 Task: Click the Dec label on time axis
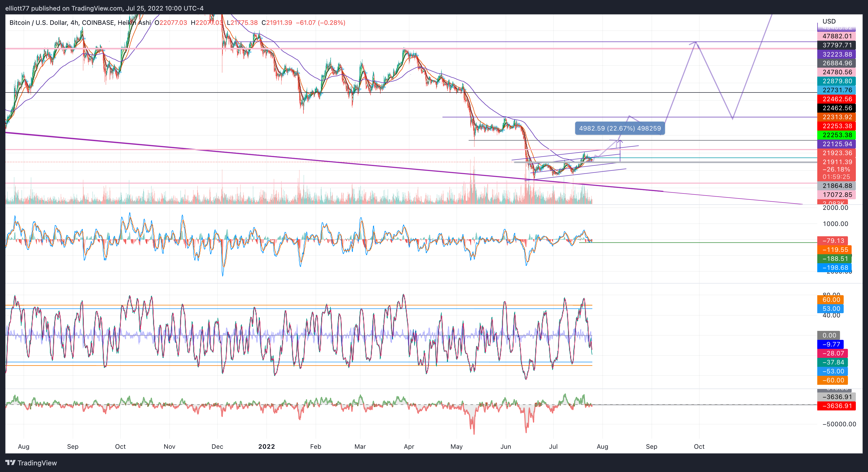[x=217, y=447]
